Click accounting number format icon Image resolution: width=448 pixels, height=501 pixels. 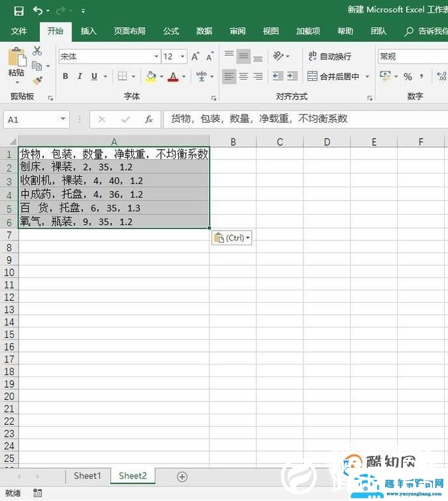[385, 76]
